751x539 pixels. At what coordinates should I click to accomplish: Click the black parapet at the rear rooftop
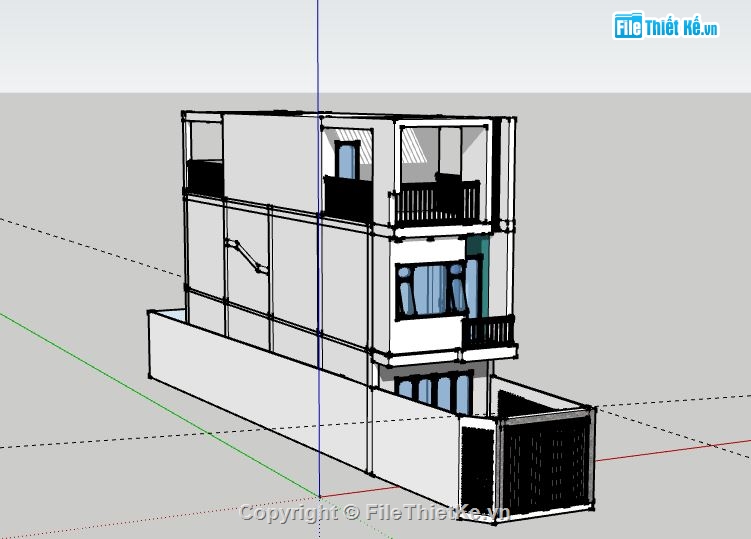[205, 178]
